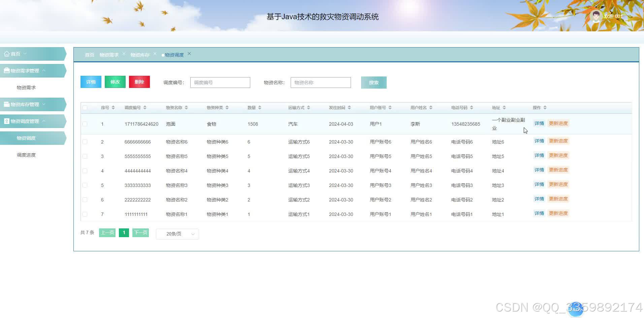Collapse the 物资需求管理 menu chevron
This screenshot has width=644, height=318.
coord(44,70)
